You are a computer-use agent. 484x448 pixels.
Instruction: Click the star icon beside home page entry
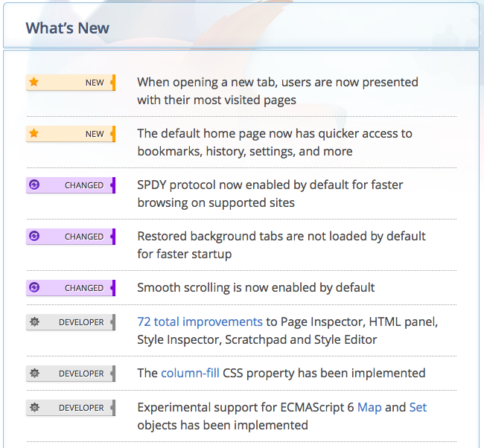(x=34, y=133)
